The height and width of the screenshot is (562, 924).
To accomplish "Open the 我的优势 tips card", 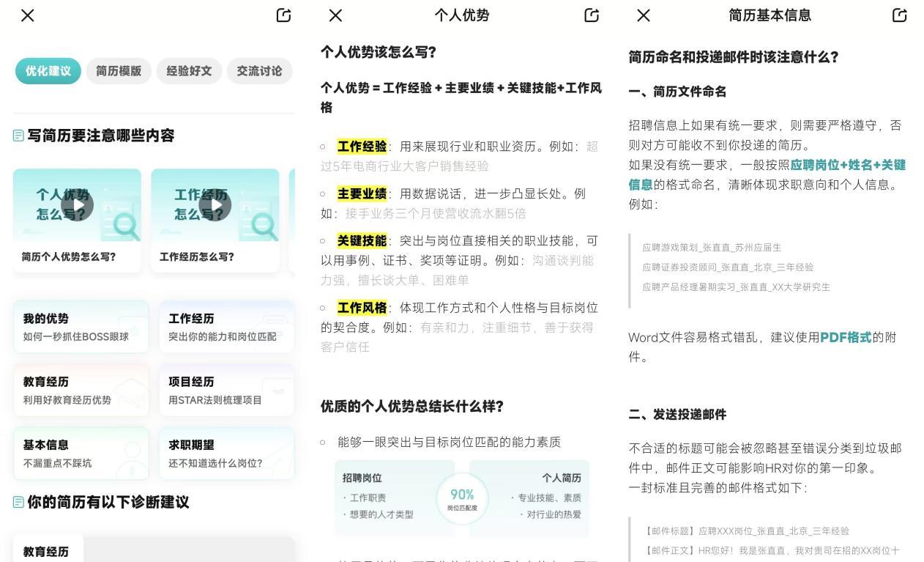I will click(81, 327).
